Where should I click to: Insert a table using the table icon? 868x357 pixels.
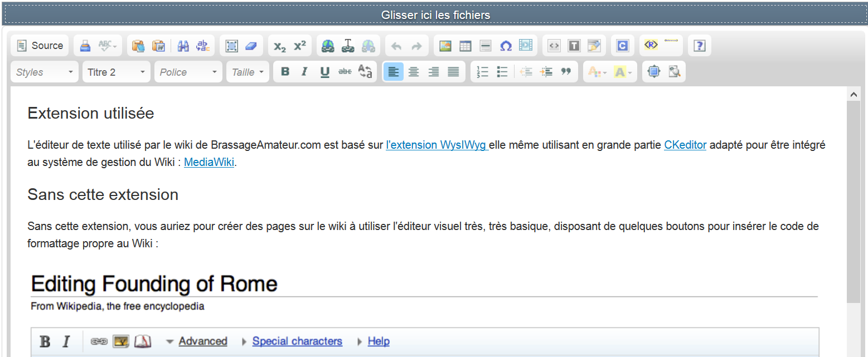pyautogui.click(x=465, y=46)
